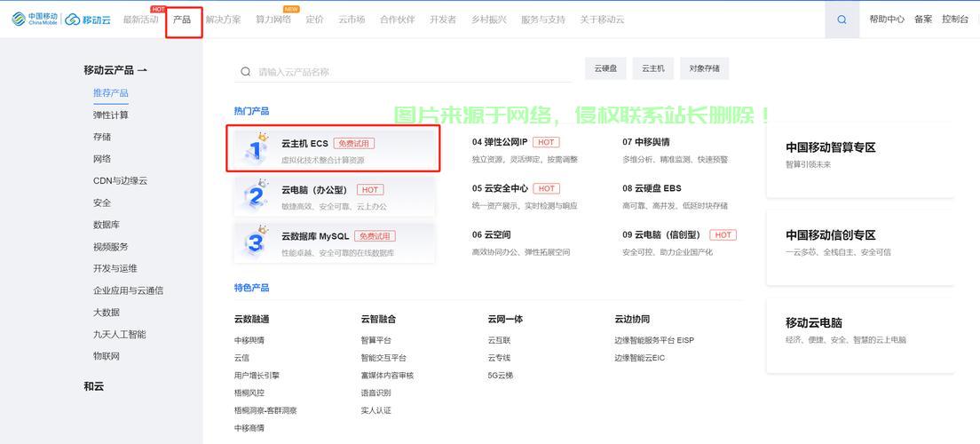Image resolution: width=980 pixels, height=444 pixels.
Task: Click the magnifier icon in product search box
Action: 246,72
